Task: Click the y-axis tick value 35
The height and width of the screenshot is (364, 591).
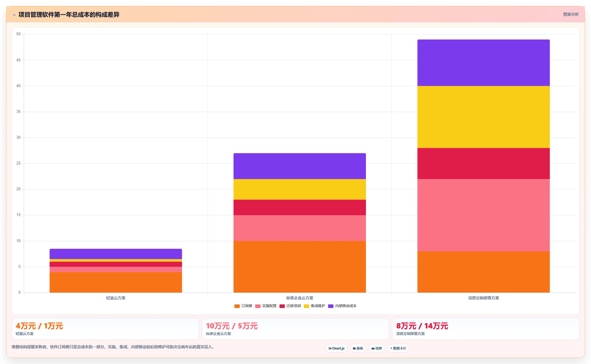Action: point(18,111)
